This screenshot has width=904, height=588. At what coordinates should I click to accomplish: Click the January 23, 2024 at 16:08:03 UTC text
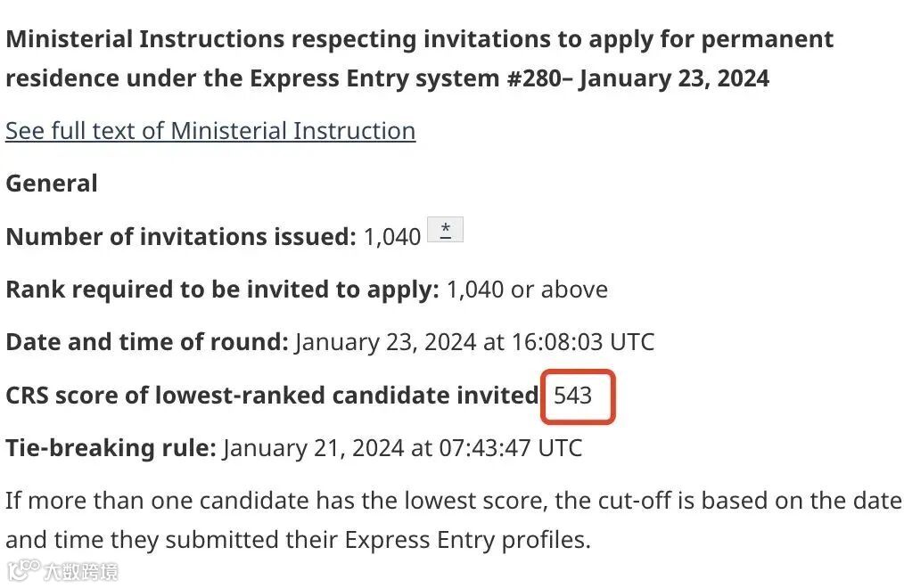[x=474, y=342]
